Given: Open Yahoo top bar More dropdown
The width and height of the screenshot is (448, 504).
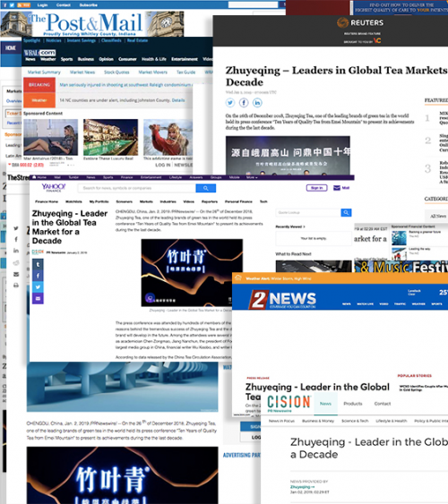Looking at the screenshot, I should pyautogui.click(x=252, y=177).
